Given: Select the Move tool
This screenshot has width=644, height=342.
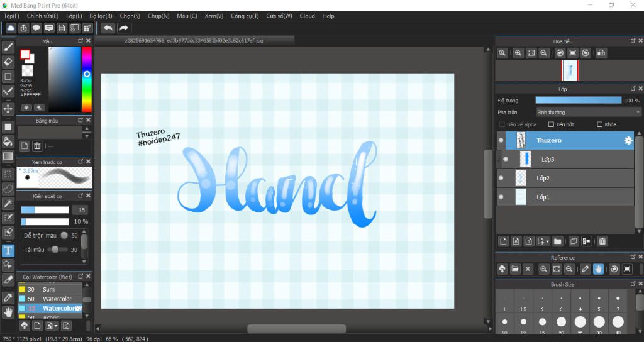Looking at the screenshot, I should (8, 109).
